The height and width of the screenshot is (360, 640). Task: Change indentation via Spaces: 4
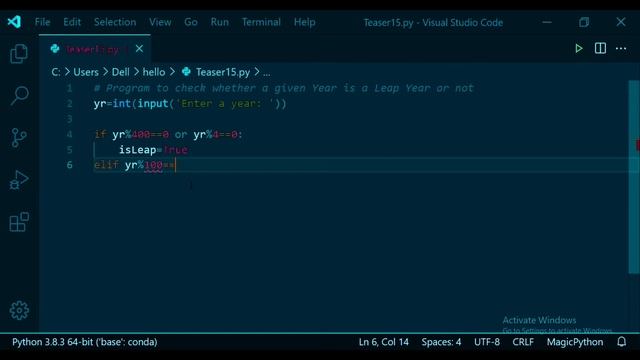click(441, 342)
